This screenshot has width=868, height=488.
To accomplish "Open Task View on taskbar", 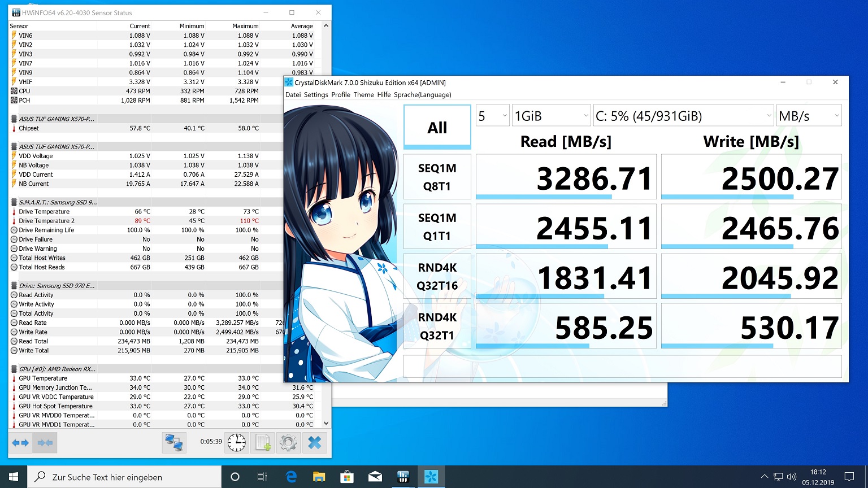I will pos(262,477).
